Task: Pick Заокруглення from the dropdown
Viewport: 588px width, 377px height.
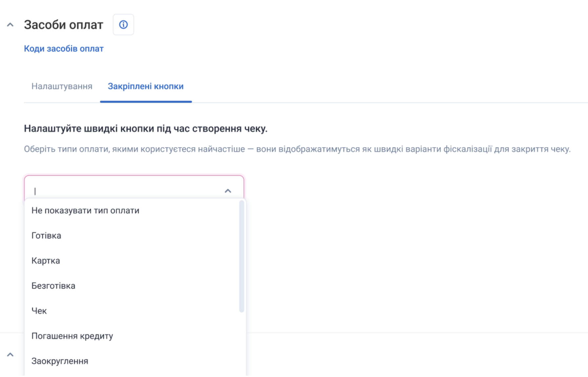Action: click(60, 361)
